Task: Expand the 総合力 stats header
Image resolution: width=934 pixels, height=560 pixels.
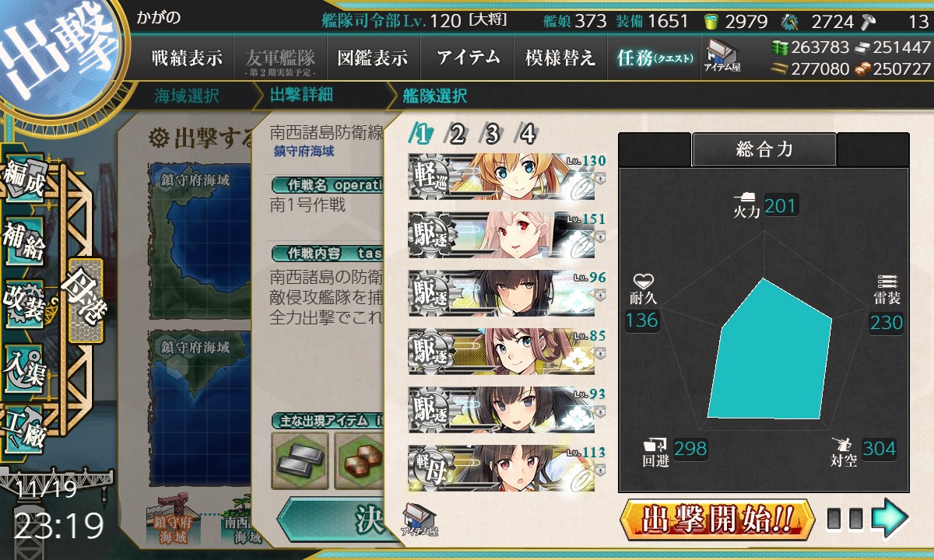Action: click(764, 149)
